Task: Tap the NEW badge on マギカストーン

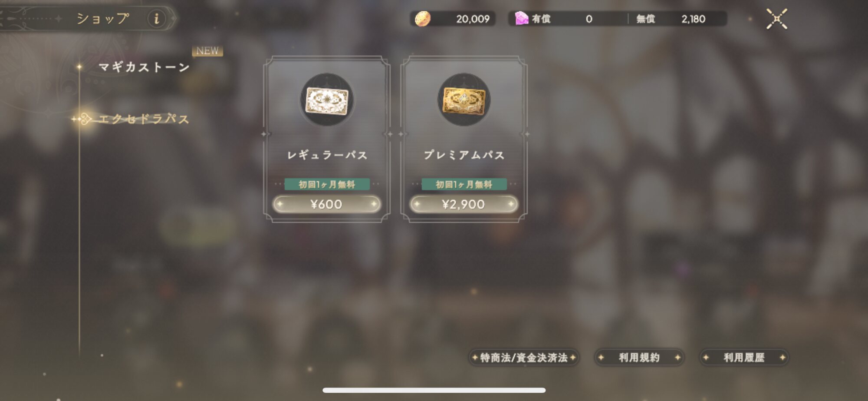Action: (207, 51)
